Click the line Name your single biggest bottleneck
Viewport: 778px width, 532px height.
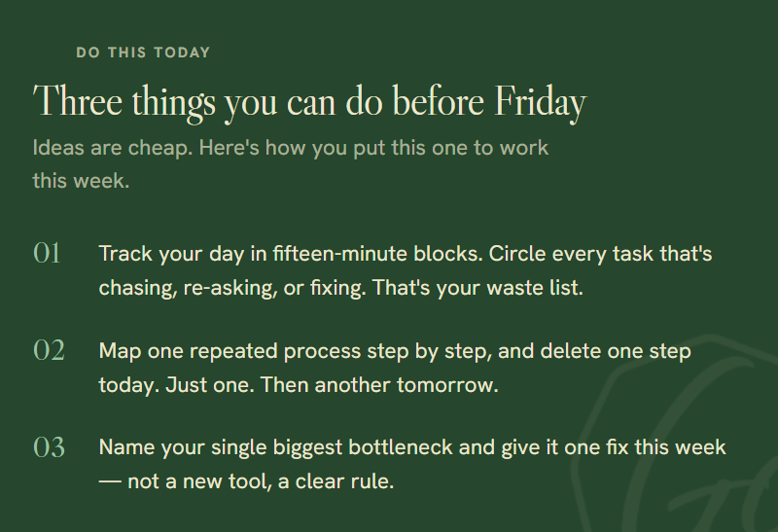pos(412,447)
